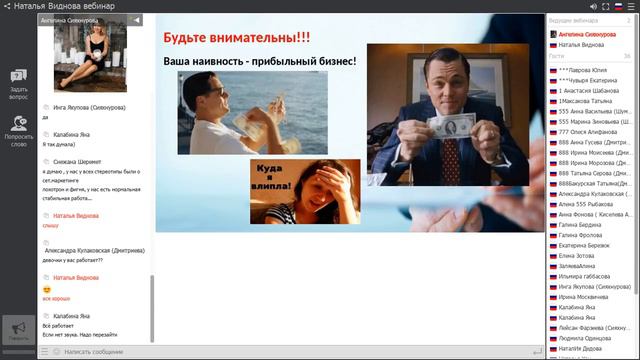Click avatar icon of Ангелина Сиянурова in hosts list
This screenshot has height=360, width=640.
[x=553, y=34]
